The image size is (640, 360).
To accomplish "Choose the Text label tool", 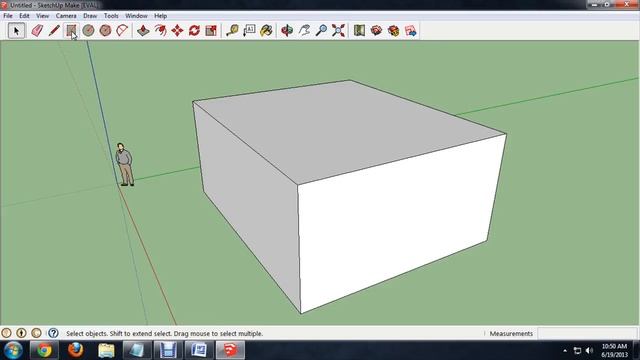I will (249, 31).
